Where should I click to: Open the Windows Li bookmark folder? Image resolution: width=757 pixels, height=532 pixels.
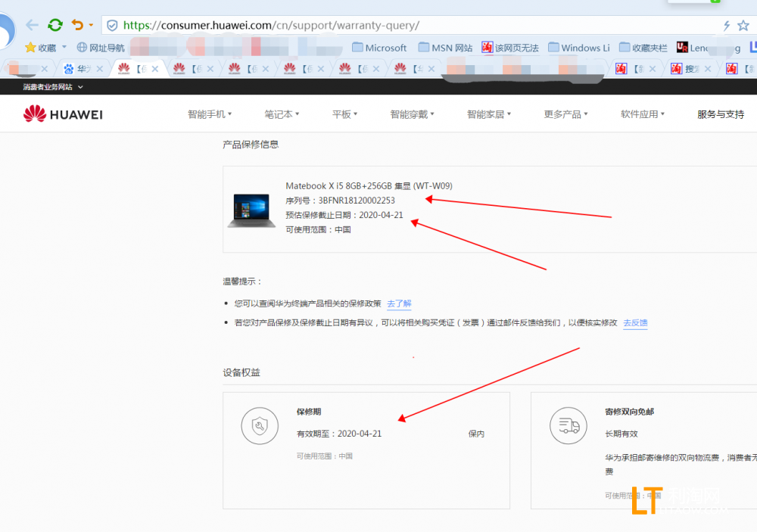tap(578, 48)
